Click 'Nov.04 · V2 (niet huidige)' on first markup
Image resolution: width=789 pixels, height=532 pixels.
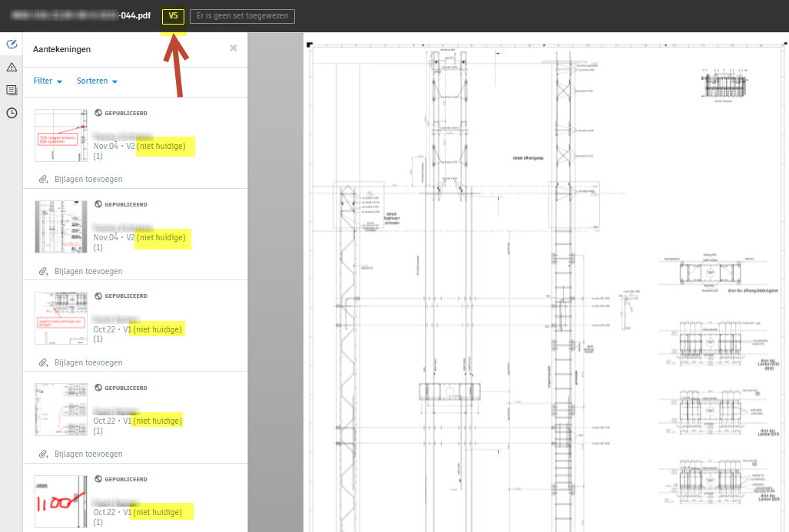click(139, 146)
